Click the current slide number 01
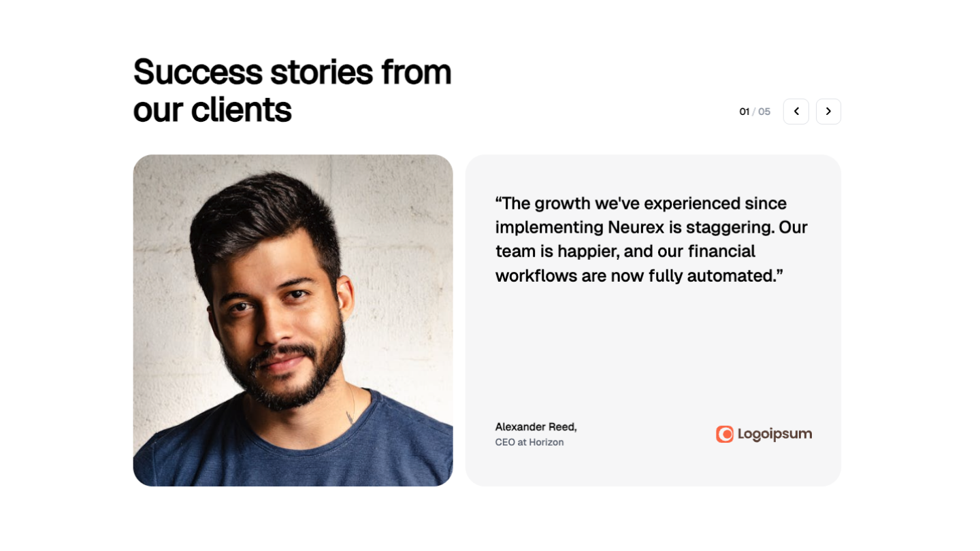Viewport: 980px width, 551px height. pos(744,112)
